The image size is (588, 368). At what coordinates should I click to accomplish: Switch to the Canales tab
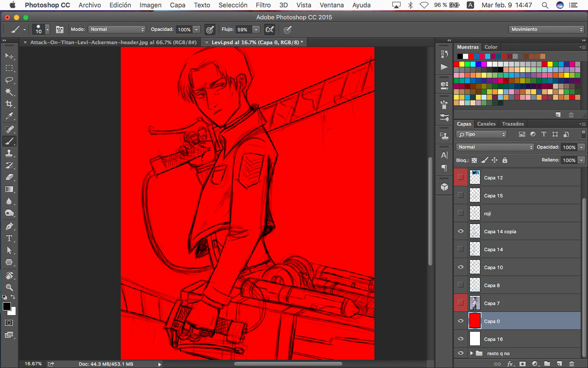point(486,124)
